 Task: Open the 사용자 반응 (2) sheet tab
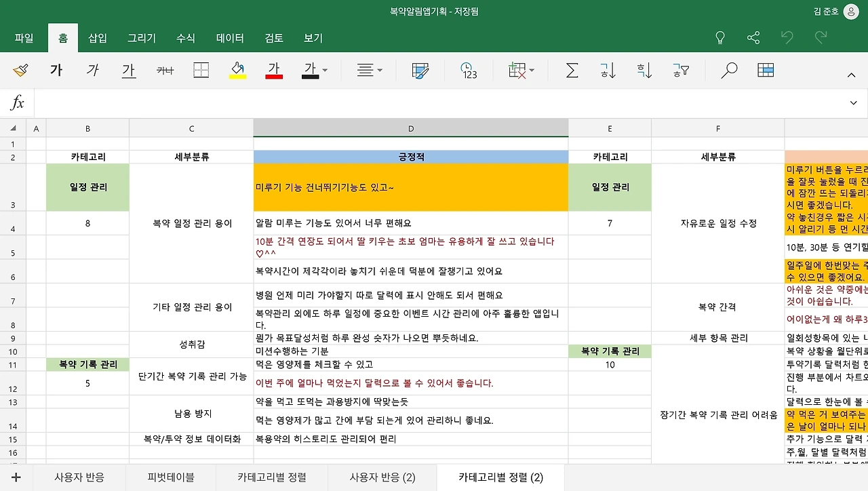tap(382, 477)
